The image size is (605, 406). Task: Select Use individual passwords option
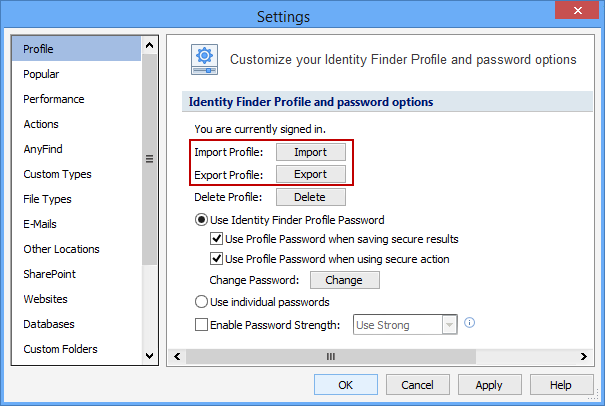[201, 302]
